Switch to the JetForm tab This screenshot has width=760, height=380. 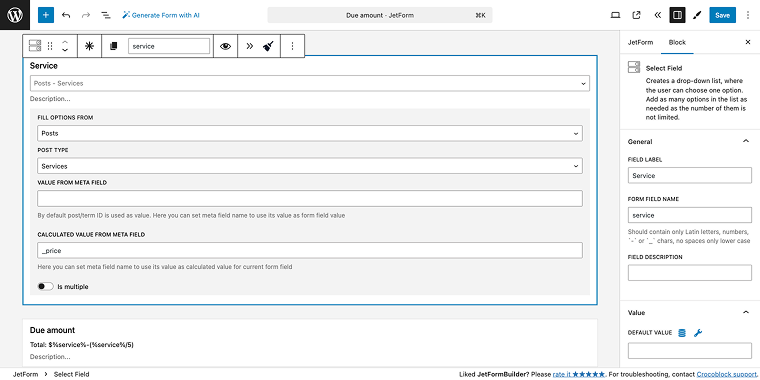[x=640, y=42]
